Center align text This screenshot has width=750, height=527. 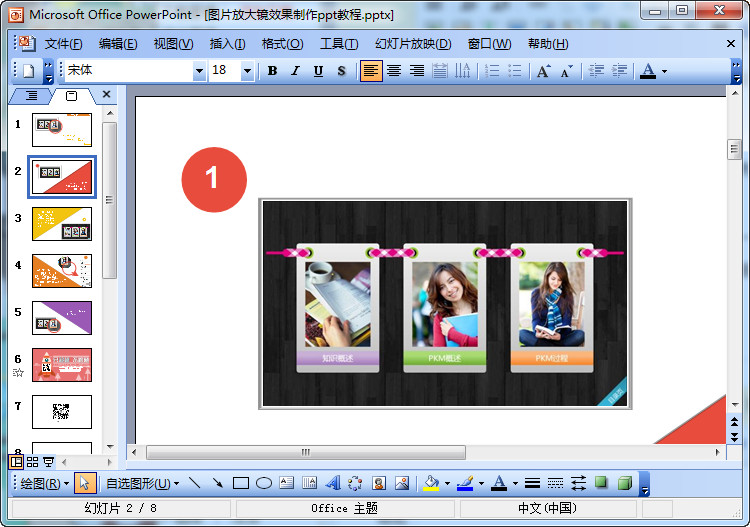(394, 71)
